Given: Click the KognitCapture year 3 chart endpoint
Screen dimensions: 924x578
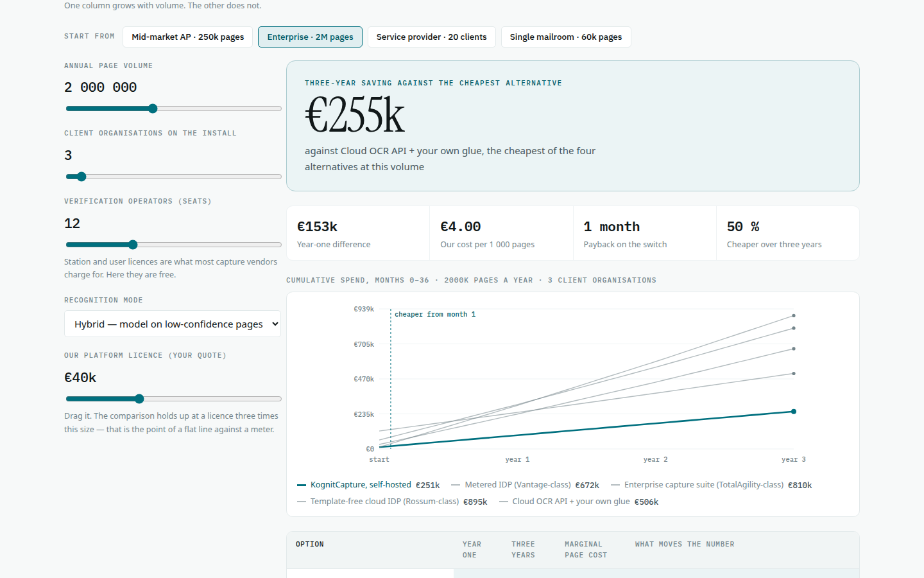Looking at the screenshot, I should coord(794,412).
